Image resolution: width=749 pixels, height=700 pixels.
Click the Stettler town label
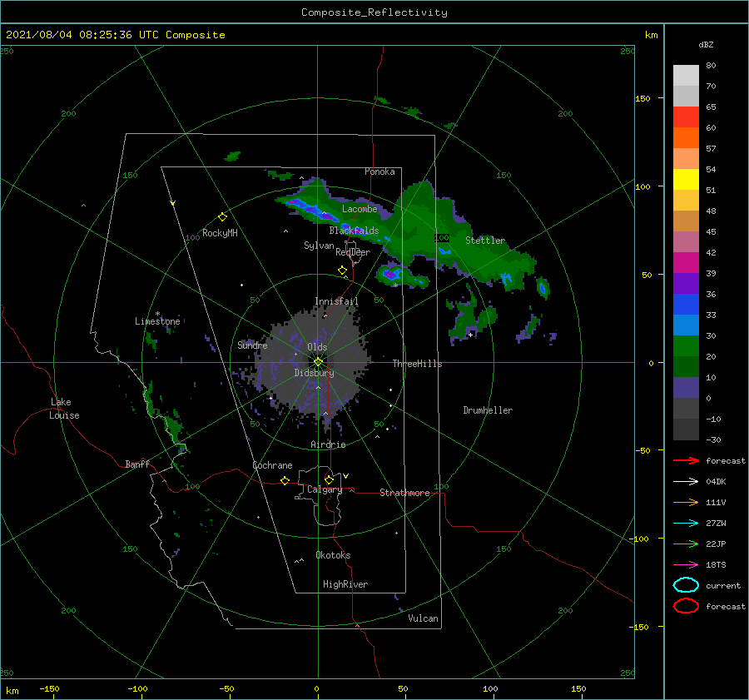(x=485, y=241)
